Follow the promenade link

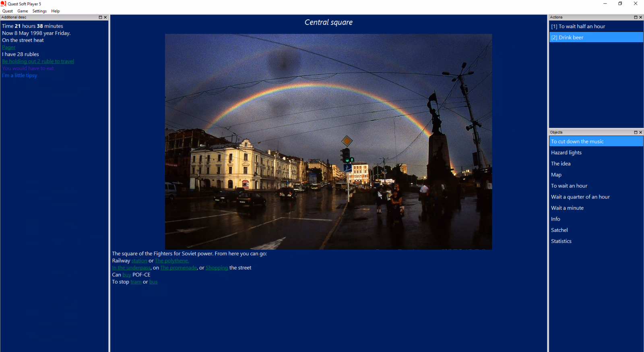pos(179,268)
